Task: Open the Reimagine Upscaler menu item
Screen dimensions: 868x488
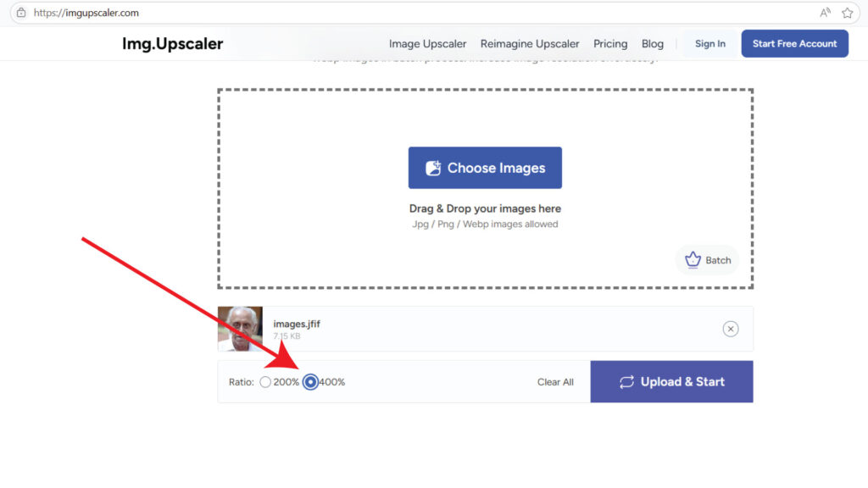Action: 530,44
